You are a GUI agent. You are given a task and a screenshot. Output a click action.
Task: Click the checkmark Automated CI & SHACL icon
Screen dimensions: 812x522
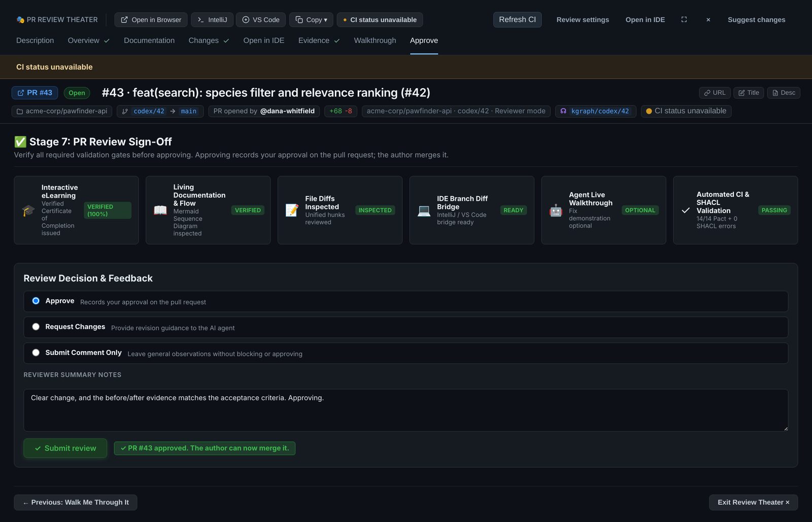coord(686,210)
